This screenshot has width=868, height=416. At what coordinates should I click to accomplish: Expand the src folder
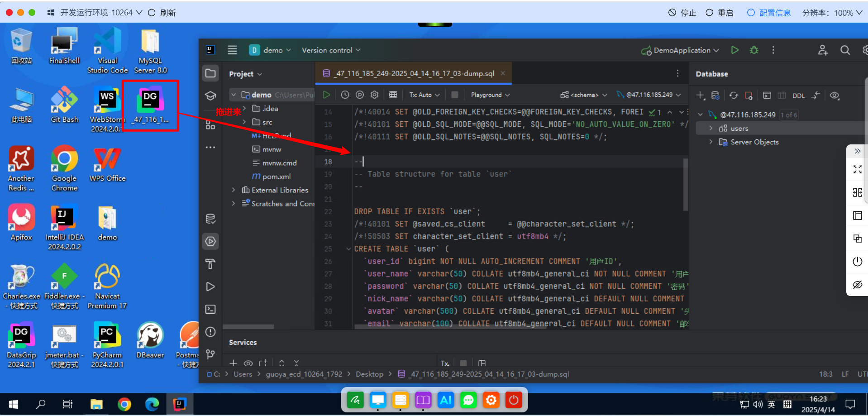click(244, 122)
